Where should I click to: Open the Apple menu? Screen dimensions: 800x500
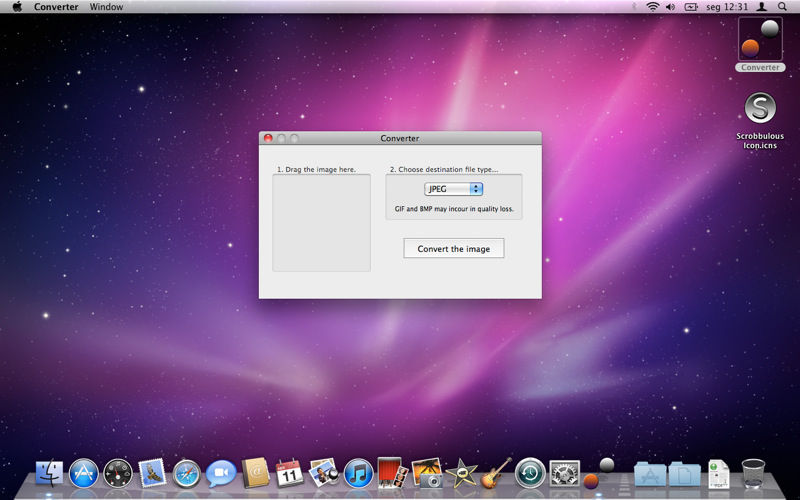(17, 7)
